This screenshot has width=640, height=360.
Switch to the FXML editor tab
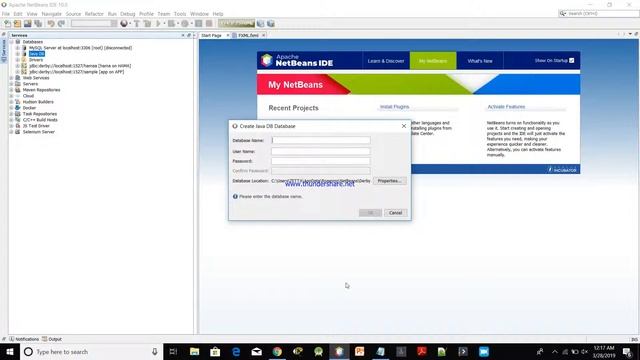point(249,36)
